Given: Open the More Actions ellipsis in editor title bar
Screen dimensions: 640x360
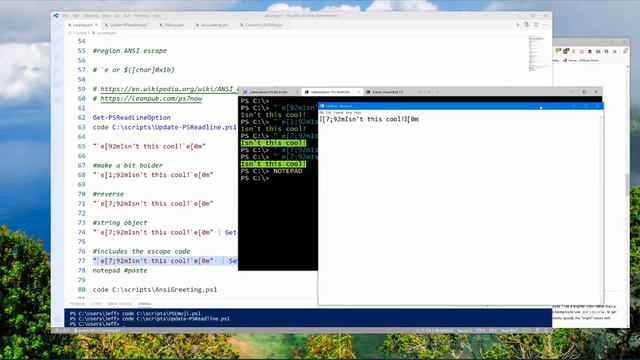Looking at the screenshot, I should pos(545,25).
